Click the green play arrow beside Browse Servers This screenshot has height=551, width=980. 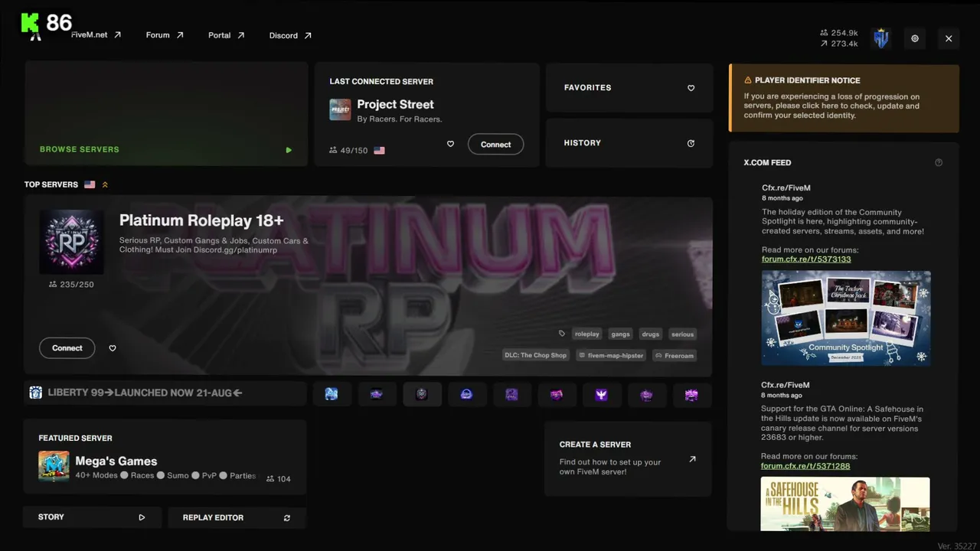[x=289, y=150]
